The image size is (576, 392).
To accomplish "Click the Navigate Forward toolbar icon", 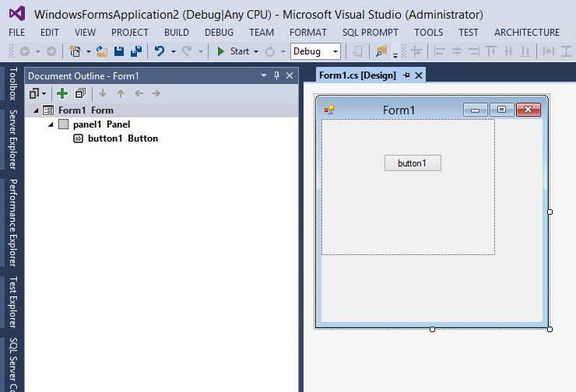I will point(51,51).
